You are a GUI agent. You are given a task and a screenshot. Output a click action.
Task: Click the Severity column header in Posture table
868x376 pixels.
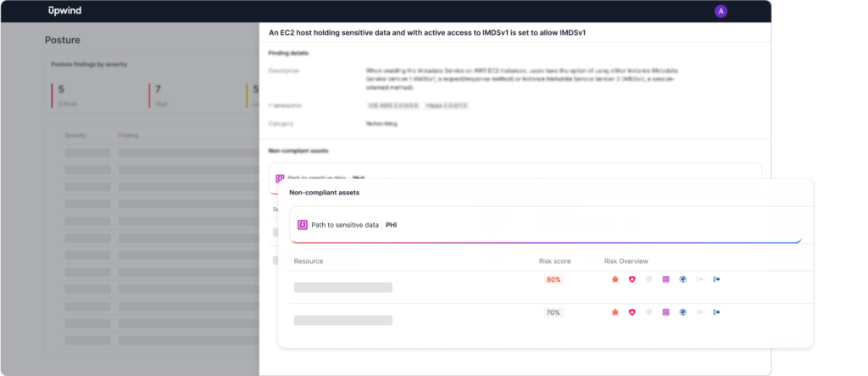coord(75,135)
